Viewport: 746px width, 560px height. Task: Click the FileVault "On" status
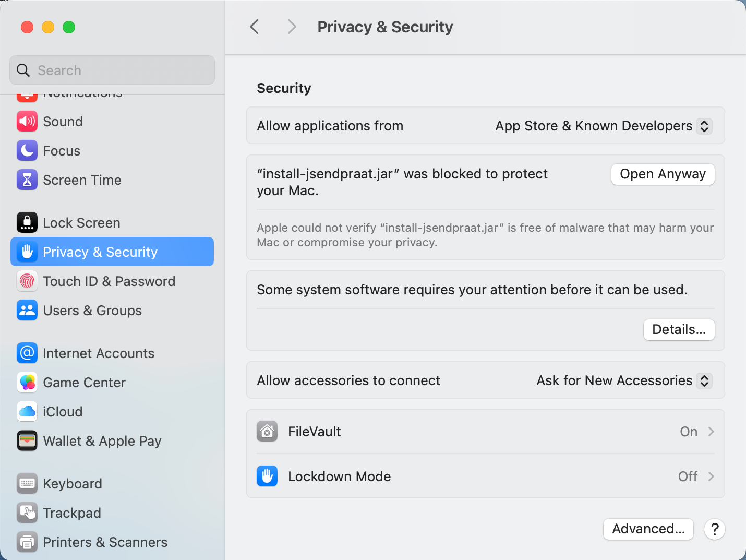(689, 432)
